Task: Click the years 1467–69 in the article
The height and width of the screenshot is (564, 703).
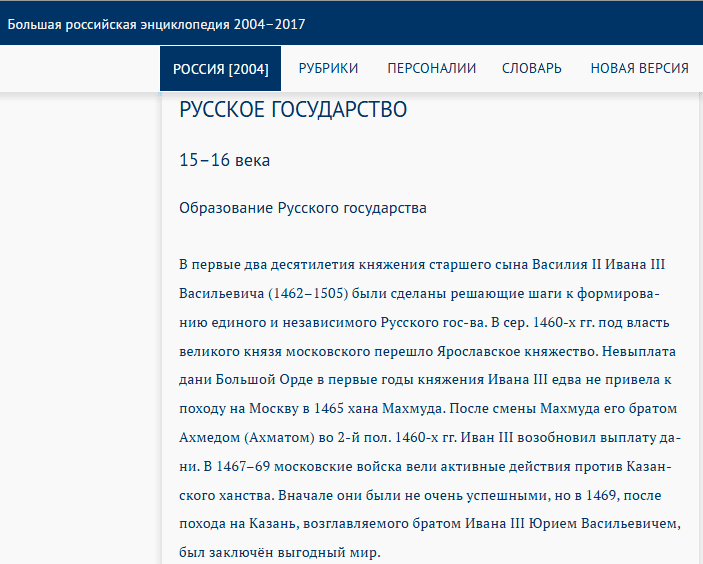Action: click(248, 466)
